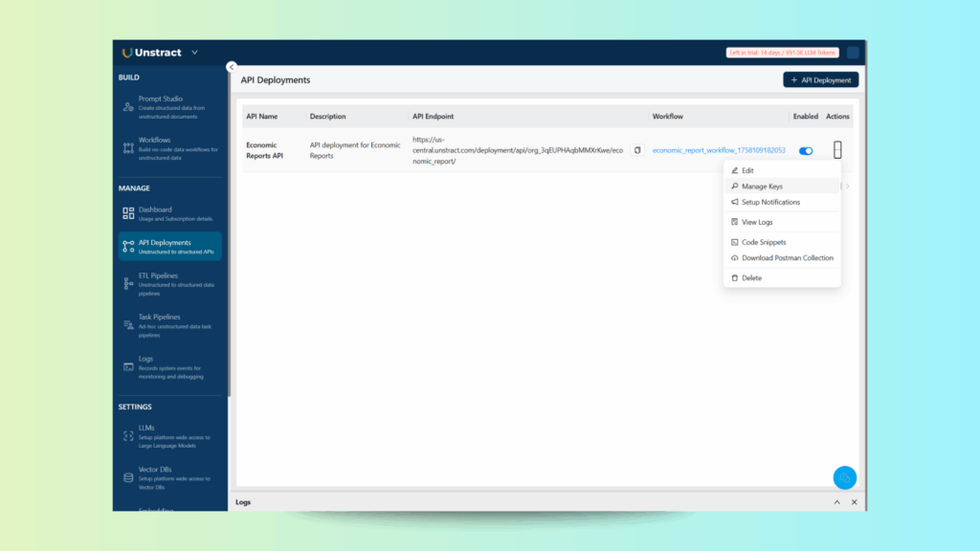The image size is (980, 551).
Task: Select Download Postman Collection menu entry
Action: click(x=787, y=258)
